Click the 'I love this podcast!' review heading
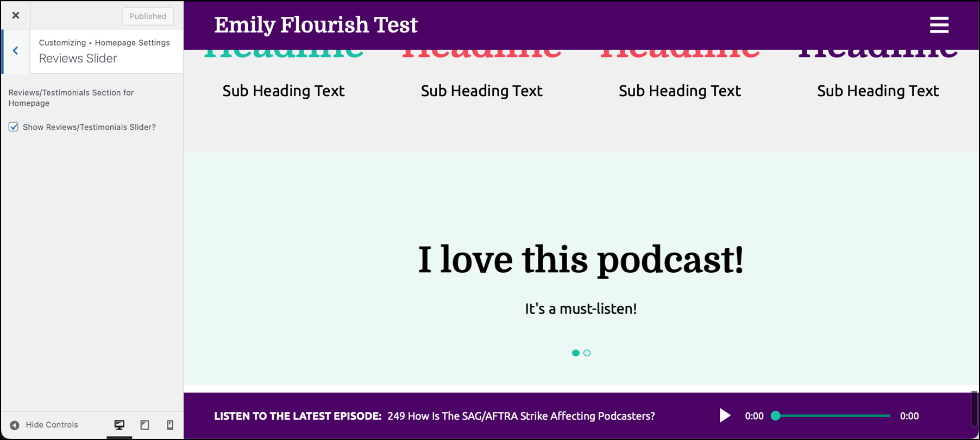 click(581, 260)
